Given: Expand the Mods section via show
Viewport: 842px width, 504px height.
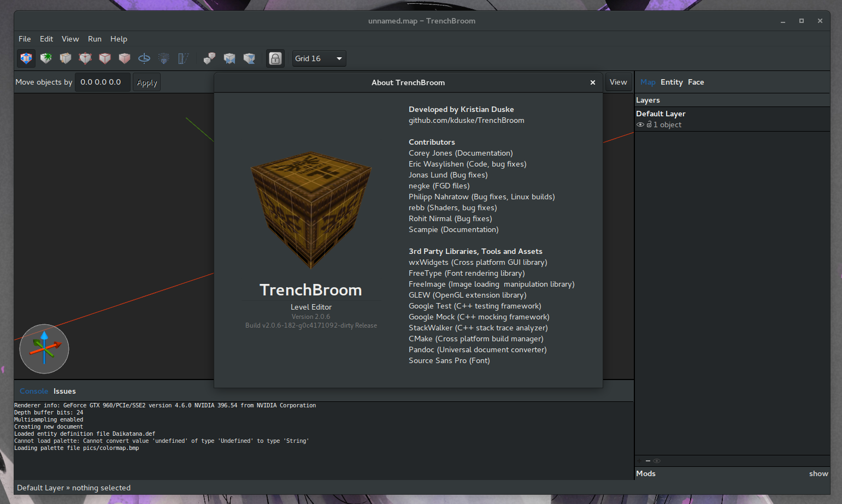Looking at the screenshot, I should (818, 473).
